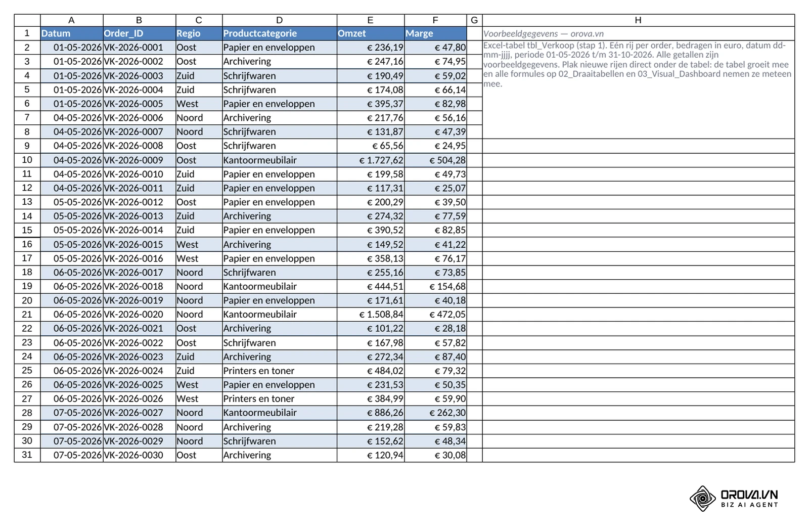Image resolution: width=809 pixels, height=532 pixels.
Task: Select Regio 'Oost' for order VK-2026-0021
Action: tap(199, 328)
